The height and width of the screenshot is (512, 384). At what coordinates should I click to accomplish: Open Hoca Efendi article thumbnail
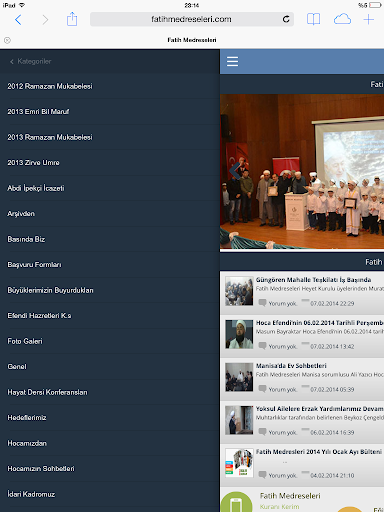tap(239, 334)
